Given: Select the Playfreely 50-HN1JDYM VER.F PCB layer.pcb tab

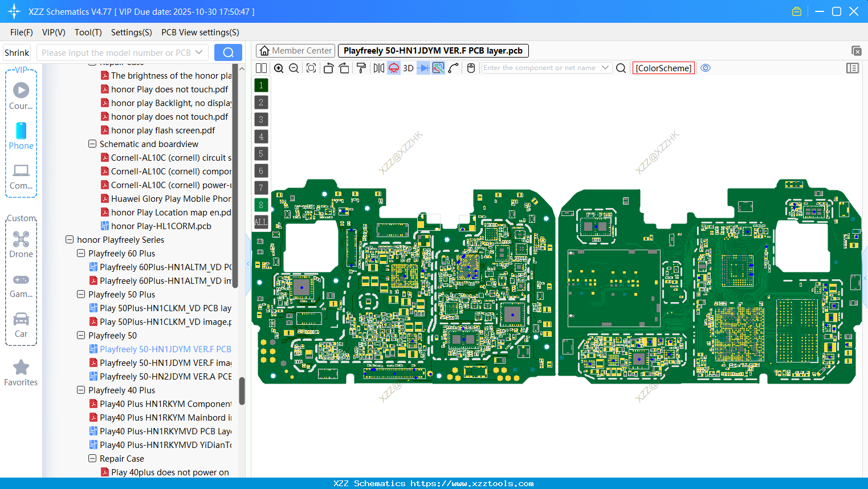Looking at the screenshot, I should tap(433, 51).
